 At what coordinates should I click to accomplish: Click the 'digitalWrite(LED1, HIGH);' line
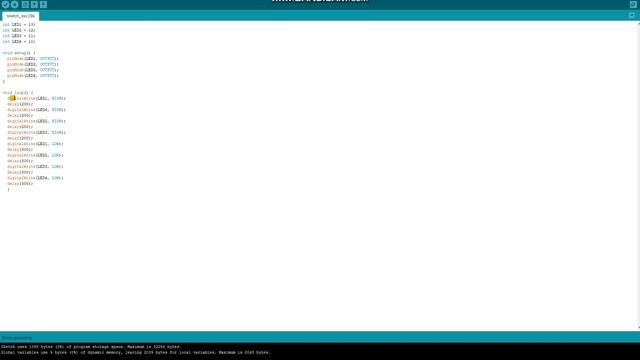(36, 98)
